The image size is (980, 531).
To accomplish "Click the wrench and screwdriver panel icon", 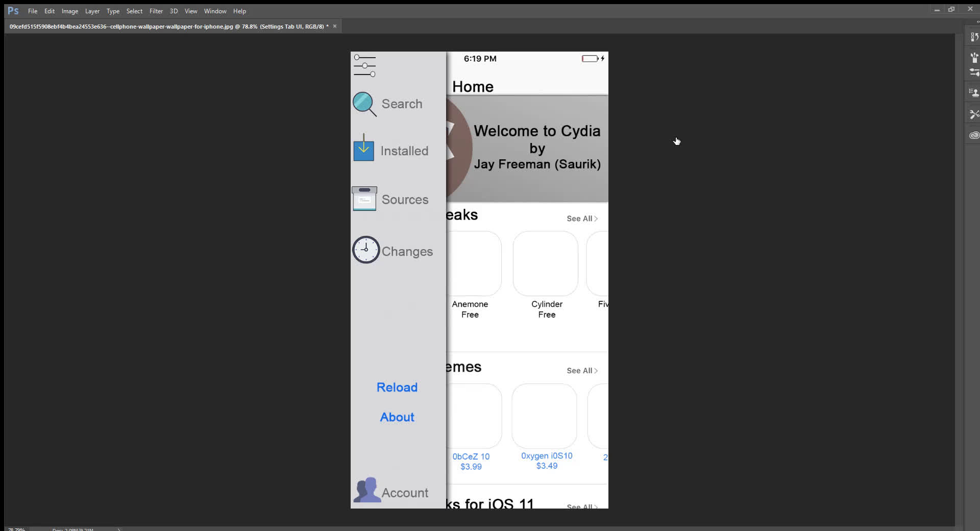I will point(974,114).
